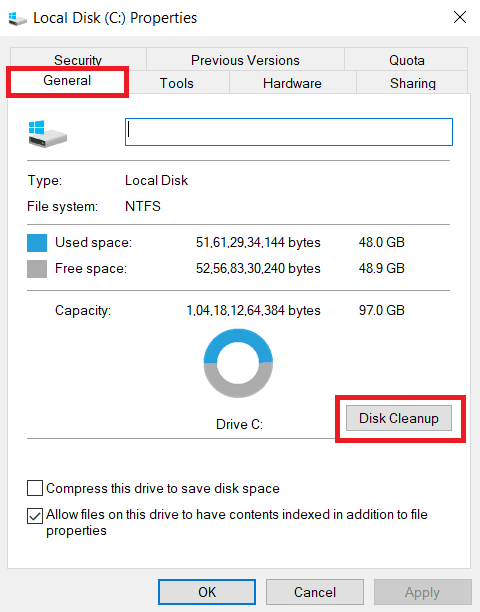The height and width of the screenshot is (612, 480).
Task: Confirm with the OK button
Action: click(207, 592)
